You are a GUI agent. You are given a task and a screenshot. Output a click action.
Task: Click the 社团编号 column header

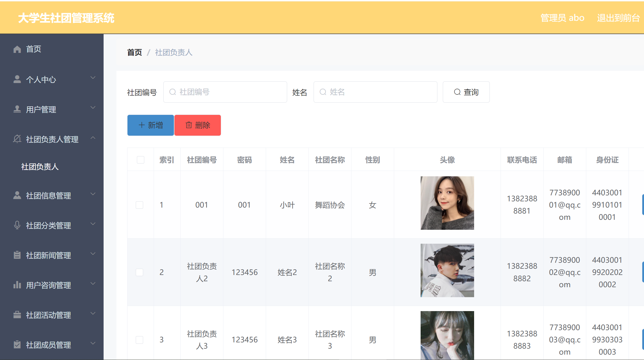pos(202,160)
